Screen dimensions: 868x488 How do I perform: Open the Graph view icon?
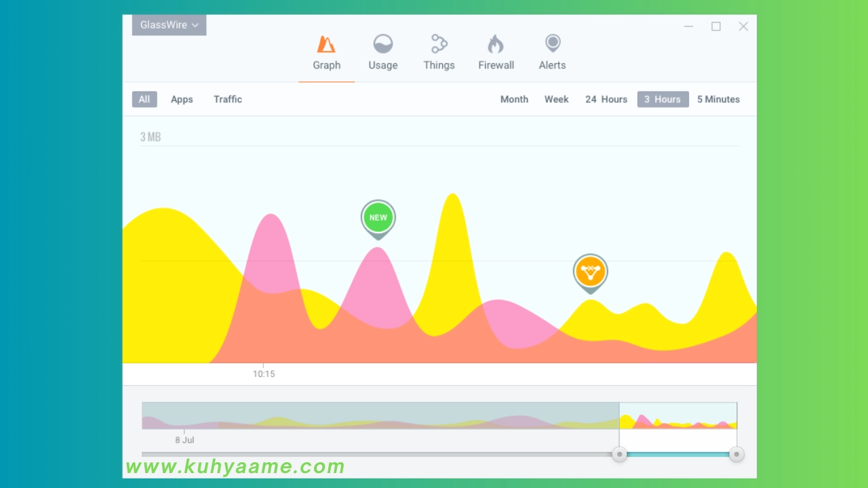(x=326, y=45)
